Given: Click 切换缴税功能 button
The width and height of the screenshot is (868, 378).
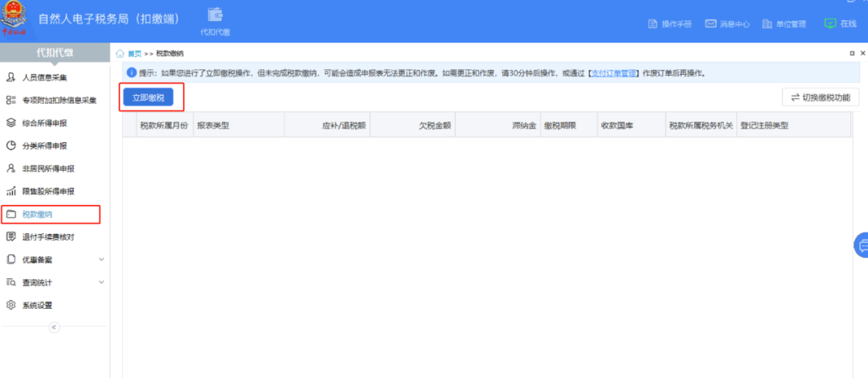Looking at the screenshot, I should tap(821, 97).
